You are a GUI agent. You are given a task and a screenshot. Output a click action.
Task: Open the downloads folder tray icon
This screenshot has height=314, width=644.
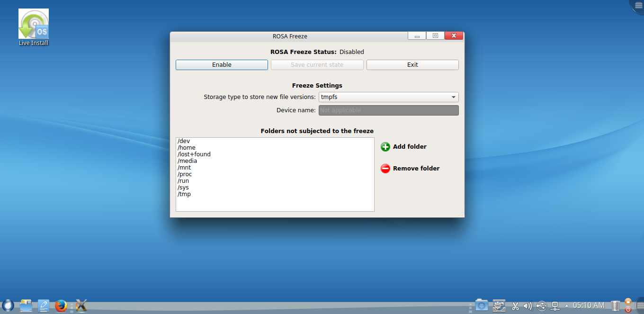coord(482,305)
